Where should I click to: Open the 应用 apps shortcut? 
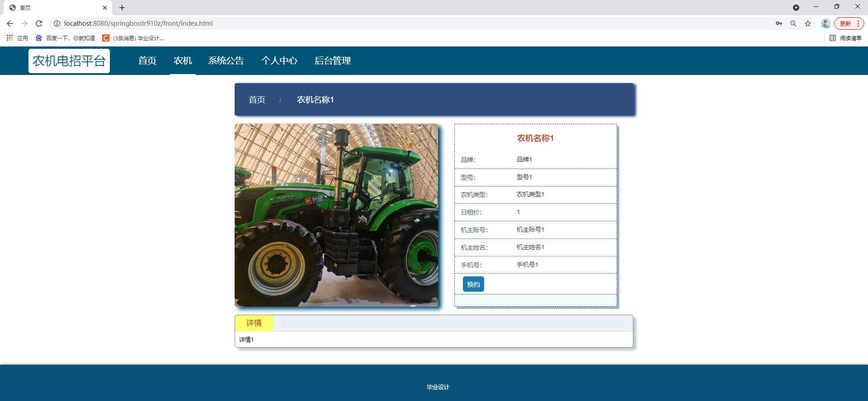tap(17, 38)
